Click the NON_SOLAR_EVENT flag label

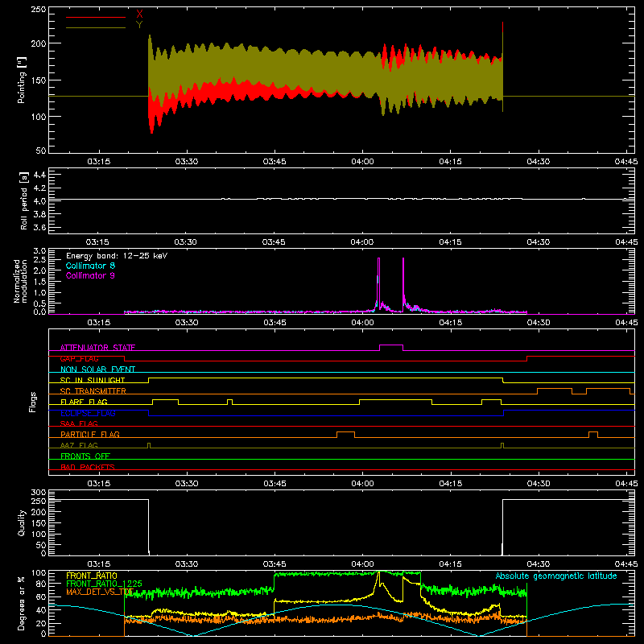[97, 369]
